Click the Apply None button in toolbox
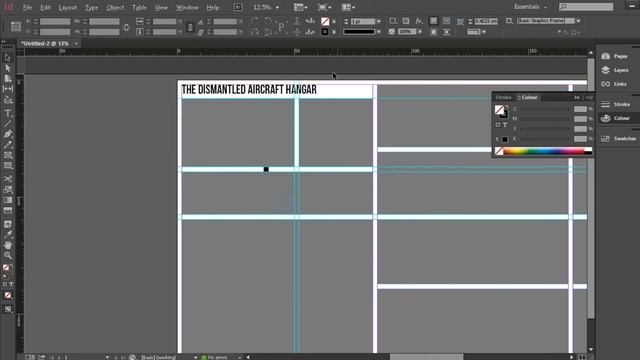Image resolution: width=640 pixels, height=360 pixels. pos(8,295)
